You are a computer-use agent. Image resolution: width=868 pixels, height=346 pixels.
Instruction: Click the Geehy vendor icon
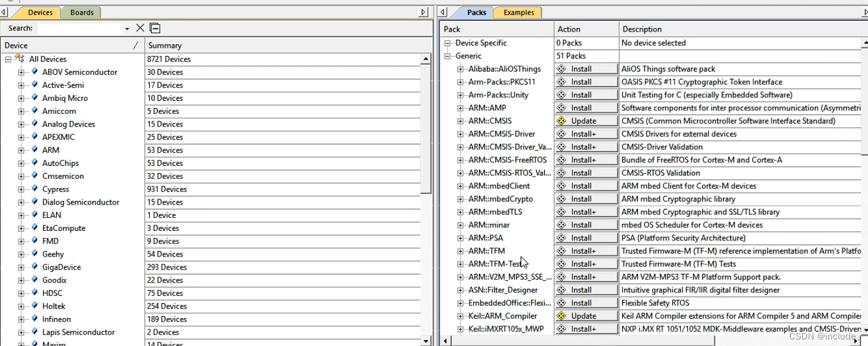35,254
